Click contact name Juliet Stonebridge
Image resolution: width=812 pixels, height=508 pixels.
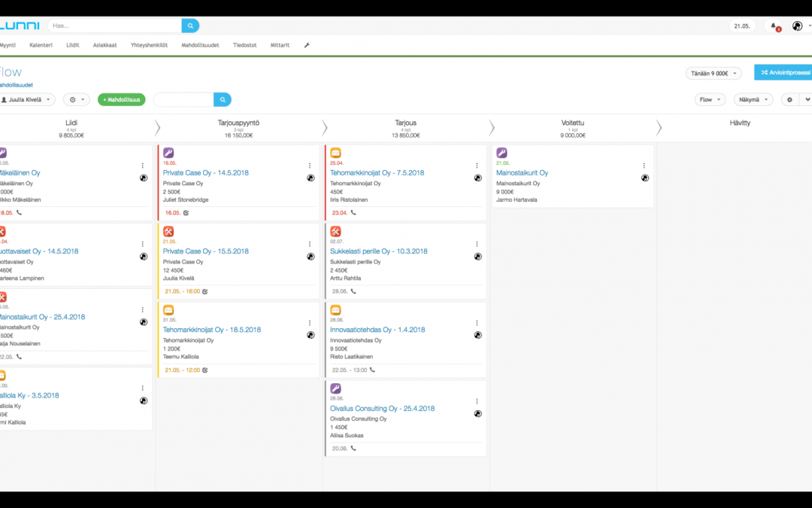pyautogui.click(x=186, y=200)
